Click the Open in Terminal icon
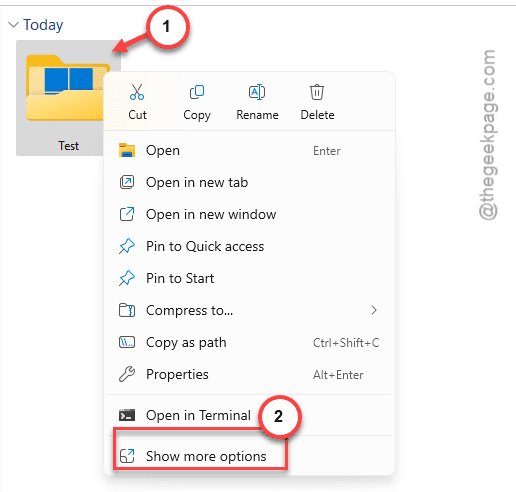 tap(127, 415)
